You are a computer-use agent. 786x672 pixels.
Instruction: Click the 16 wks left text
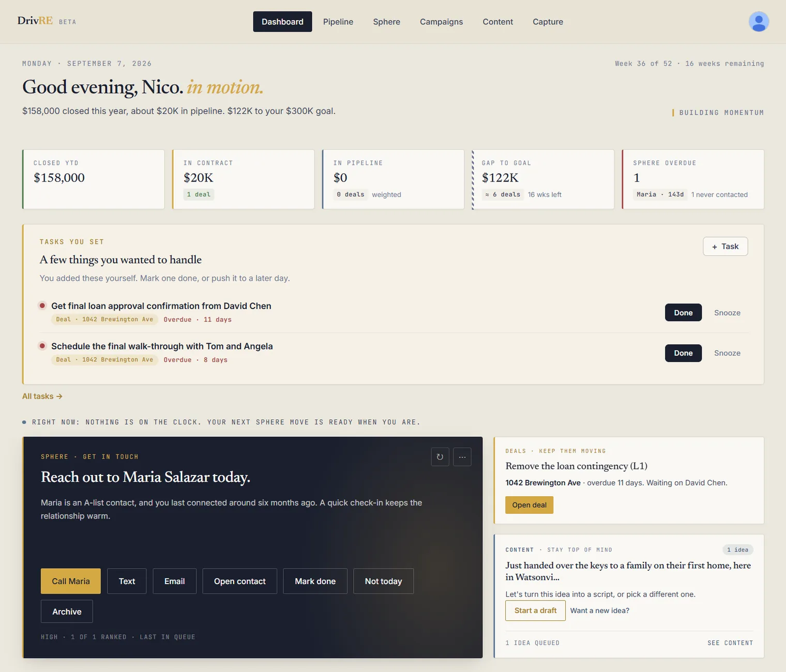click(x=545, y=194)
